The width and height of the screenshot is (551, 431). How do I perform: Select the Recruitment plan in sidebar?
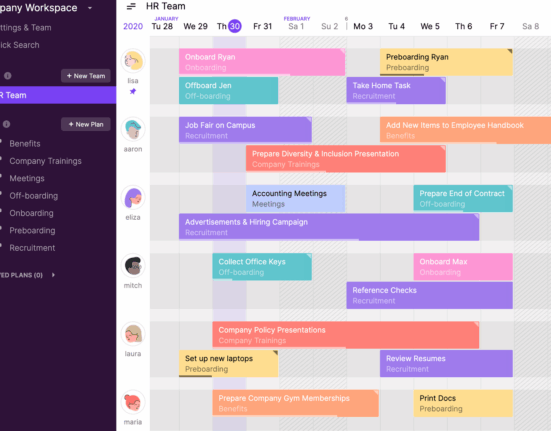click(32, 248)
